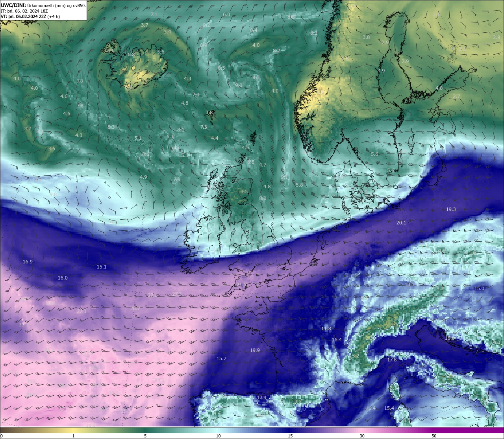The width and height of the screenshot is (504, 439).
Task: Click the 7.2 value west of Iceland
Action: point(80,82)
